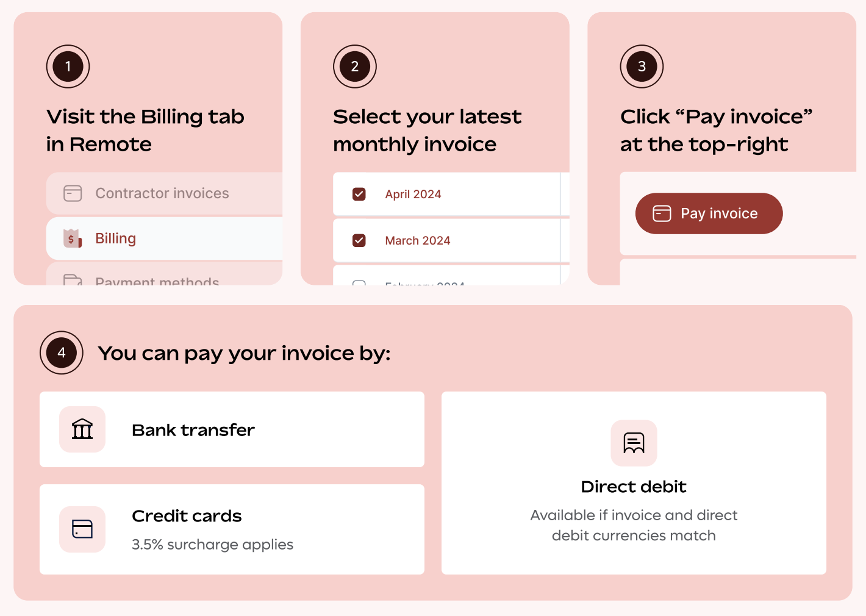Uncheck the March 2024 invoice checkbox

point(359,240)
